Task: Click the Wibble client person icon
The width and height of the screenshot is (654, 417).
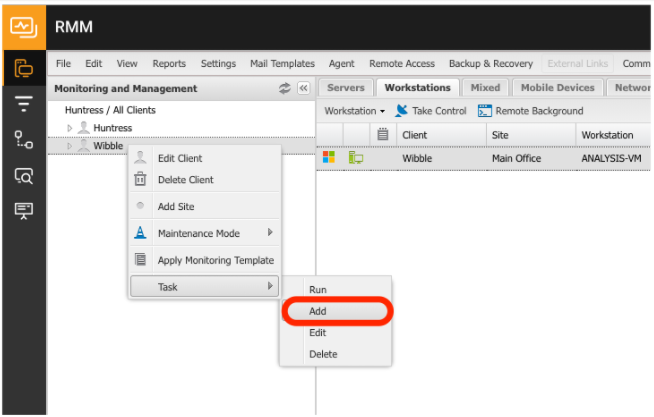Action: (84, 145)
